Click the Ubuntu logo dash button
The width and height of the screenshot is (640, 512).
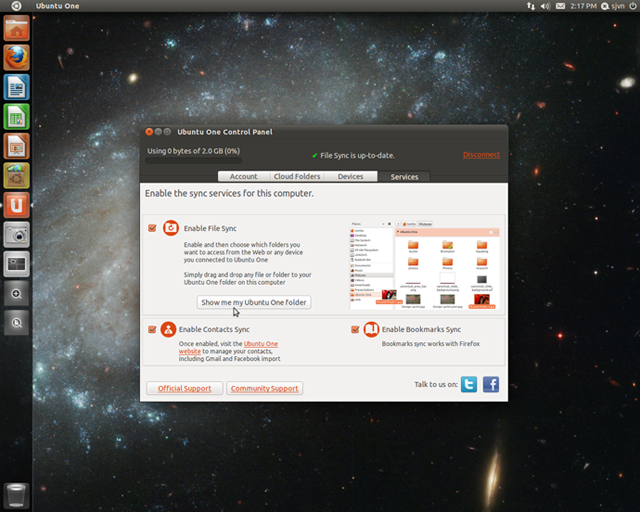tap(16, 6)
